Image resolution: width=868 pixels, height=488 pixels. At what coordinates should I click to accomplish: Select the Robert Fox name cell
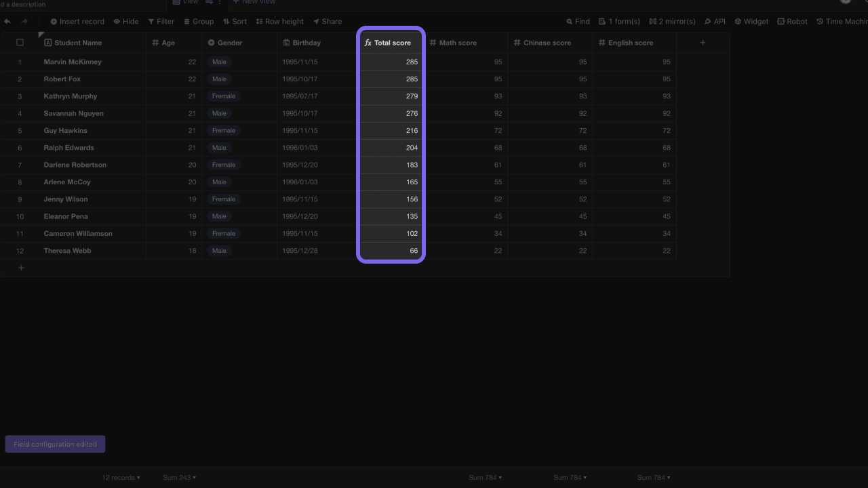point(92,79)
